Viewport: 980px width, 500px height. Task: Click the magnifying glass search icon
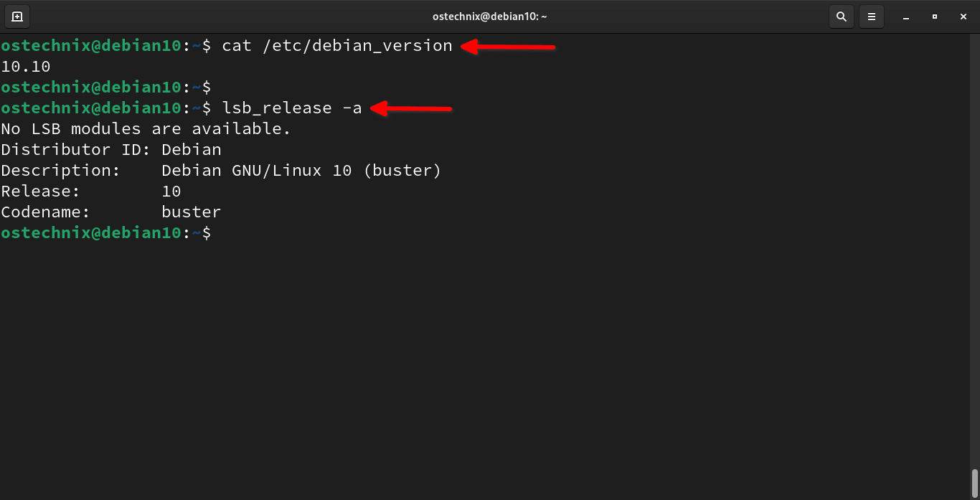(x=841, y=16)
